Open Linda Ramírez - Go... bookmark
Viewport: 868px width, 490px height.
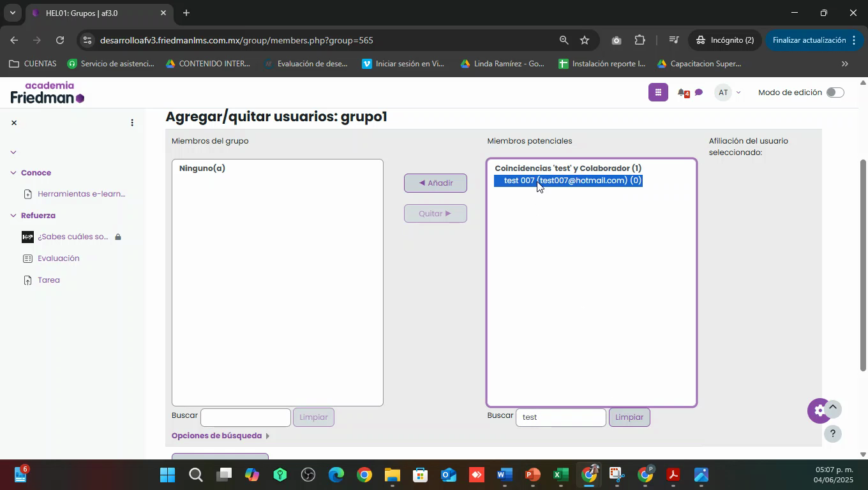click(502, 64)
